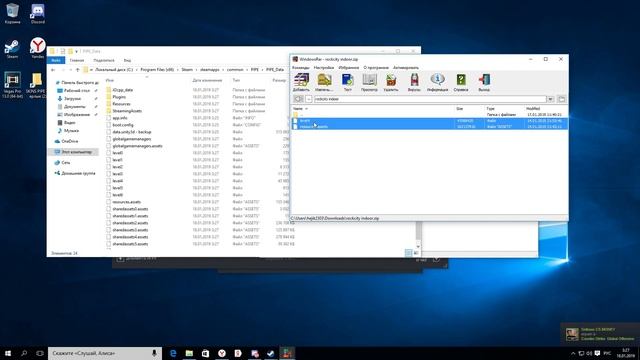Select the boot.config file in Explorer

pyautogui.click(x=123, y=125)
